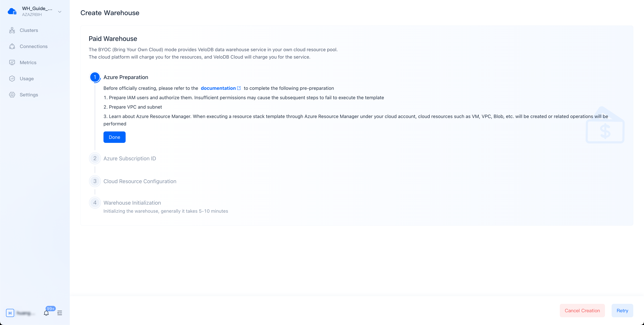Click the Done button in Azure Preparation
The image size is (644, 325).
(x=115, y=137)
